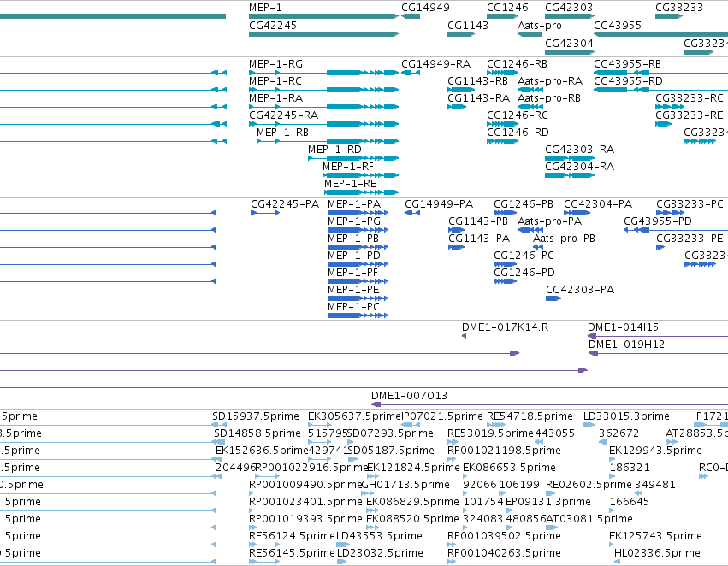Select transcript CG33233-RE
This screenshot has height=566, width=728.
click(x=690, y=115)
